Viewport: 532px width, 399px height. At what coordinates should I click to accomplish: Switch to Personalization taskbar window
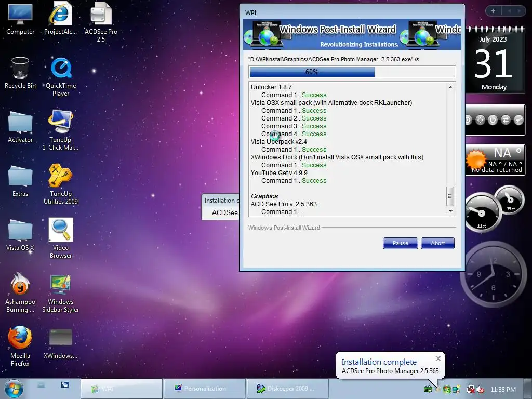click(x=205, y=389)
